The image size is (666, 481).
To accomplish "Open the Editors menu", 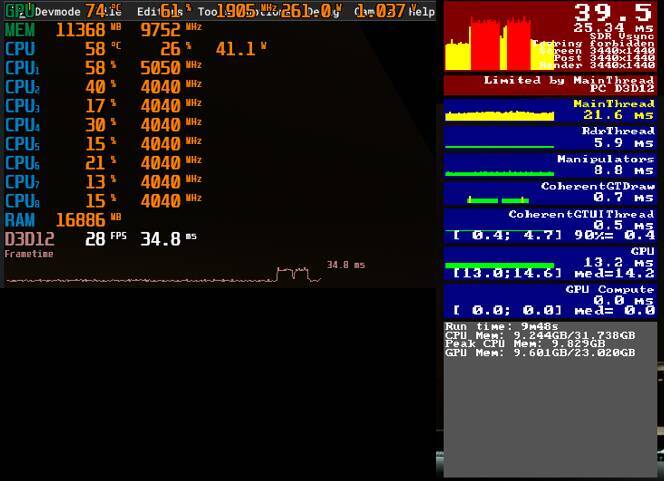I will pyautogui.click(x=159, y=11).
